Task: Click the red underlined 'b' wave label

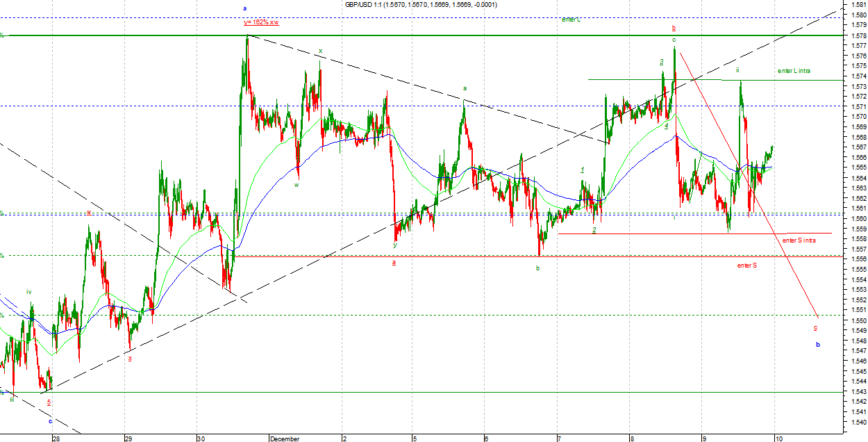Action: point(673,28)
